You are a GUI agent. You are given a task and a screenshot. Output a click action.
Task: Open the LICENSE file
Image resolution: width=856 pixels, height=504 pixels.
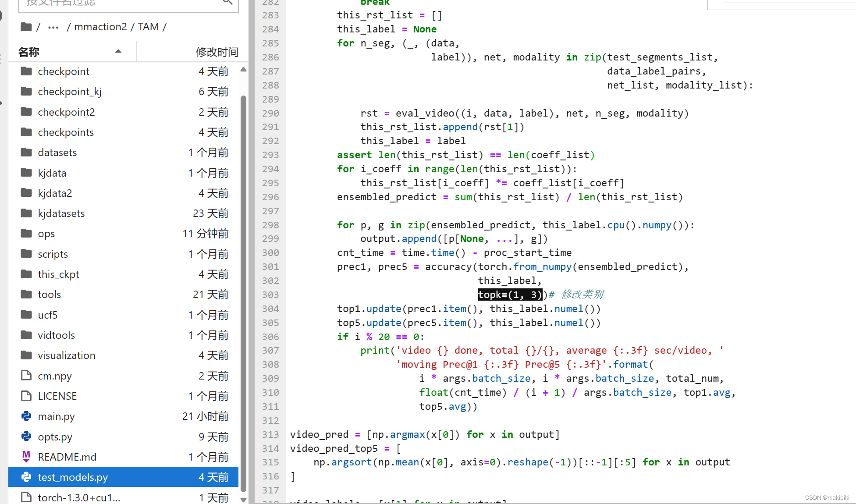tap(57, 396)
